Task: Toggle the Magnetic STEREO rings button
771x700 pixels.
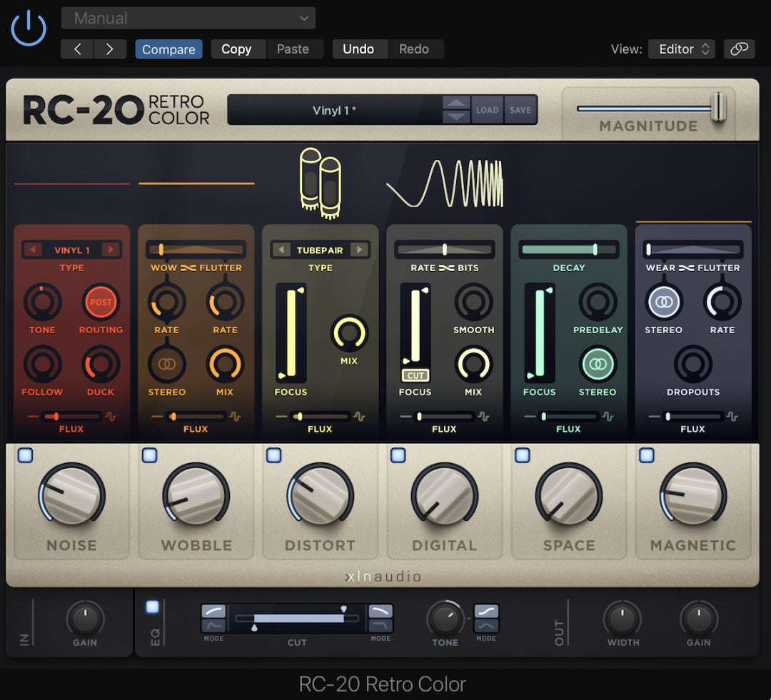Action: [664, 302]
